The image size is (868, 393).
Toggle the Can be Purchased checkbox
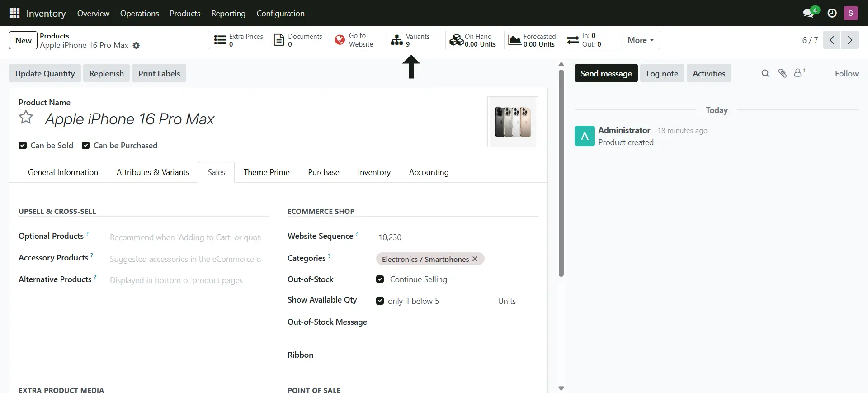pos(85,145)
